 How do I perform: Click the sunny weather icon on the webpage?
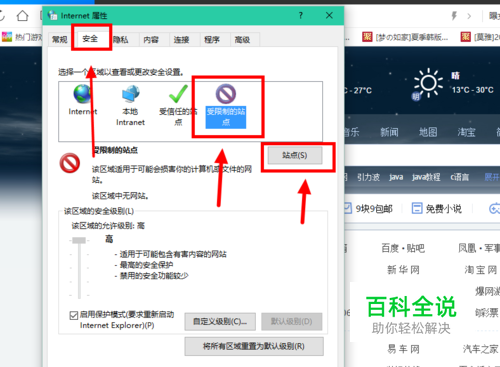[428, 83]
